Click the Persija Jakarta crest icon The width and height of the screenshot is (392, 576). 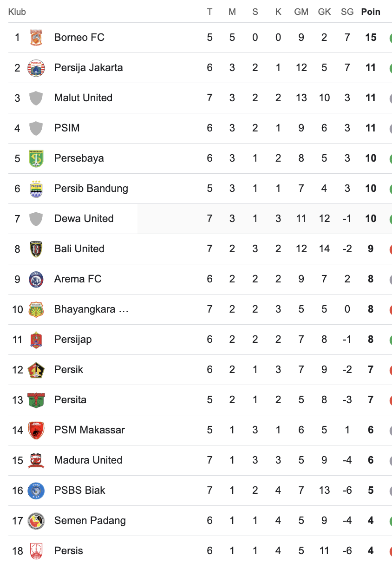[x=36, y=68]
